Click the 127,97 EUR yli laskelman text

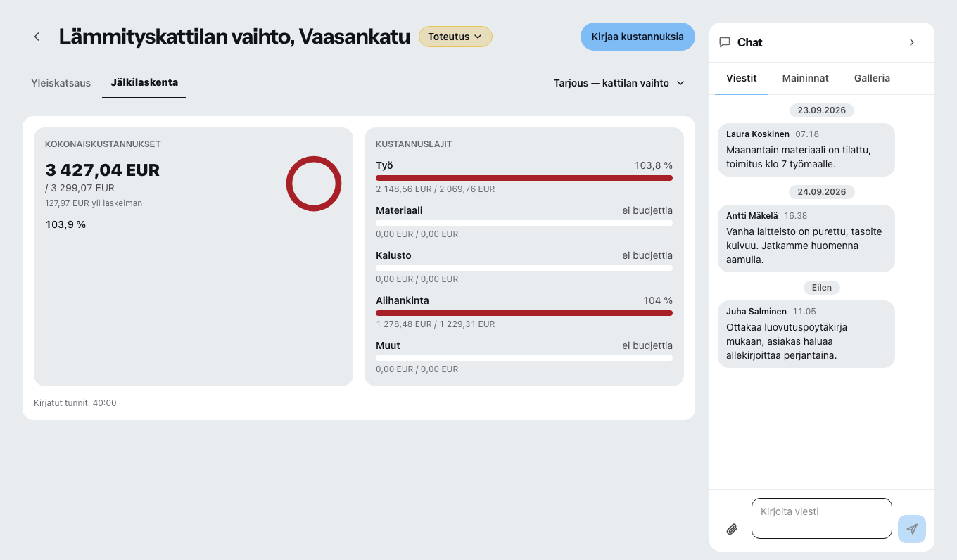[94, 203]
